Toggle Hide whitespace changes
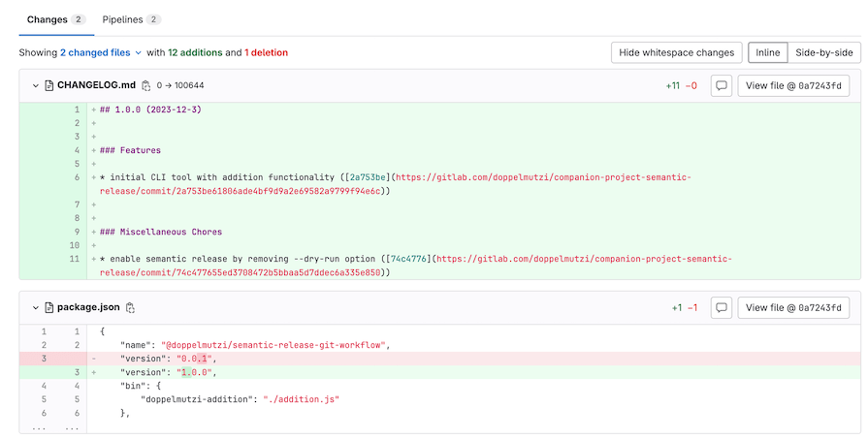 (677, 52)
